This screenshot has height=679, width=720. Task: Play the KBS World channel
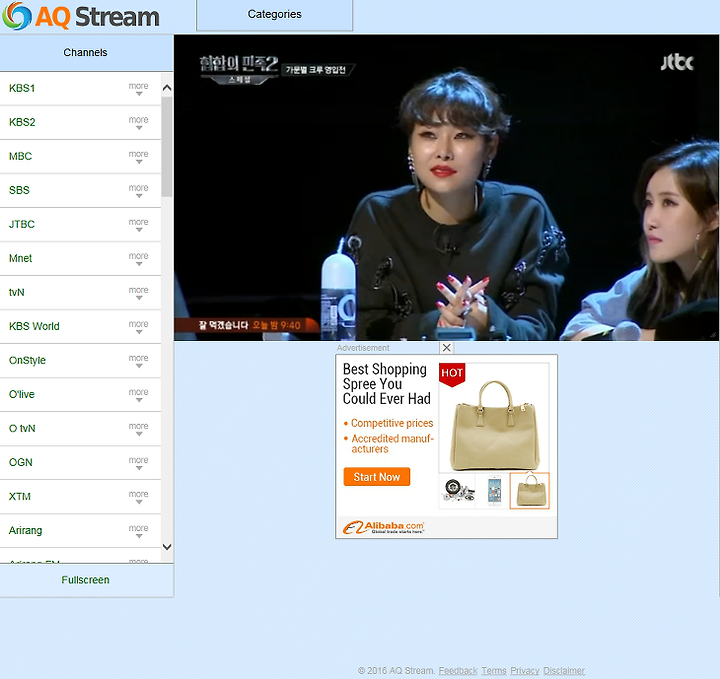pyautogui.click(x=34, y=326)
